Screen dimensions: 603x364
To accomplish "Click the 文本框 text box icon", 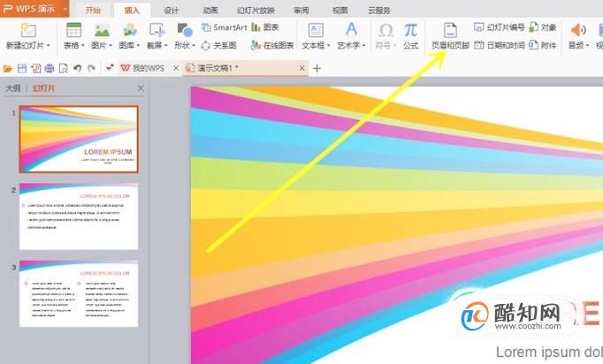I will coord(316,30).
